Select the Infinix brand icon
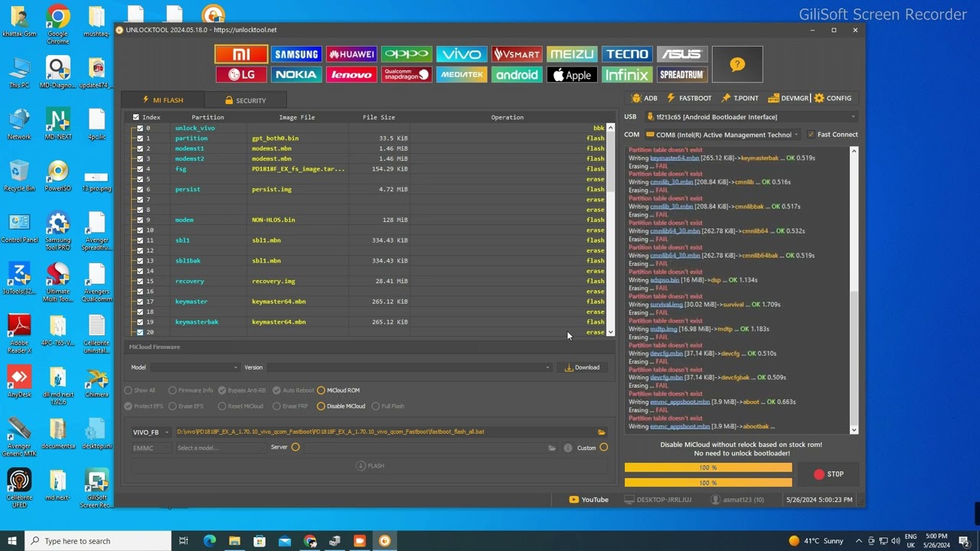The image size is (980, 551). click(627, 75)
